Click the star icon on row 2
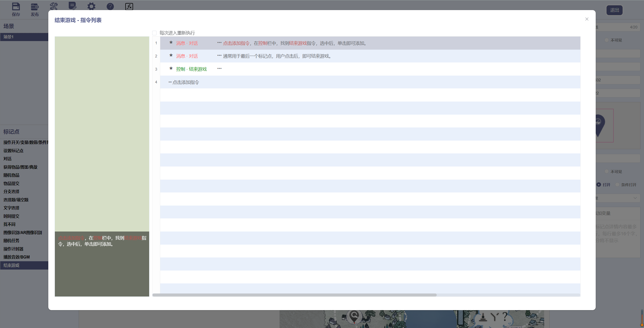 [x=171, y=55]
